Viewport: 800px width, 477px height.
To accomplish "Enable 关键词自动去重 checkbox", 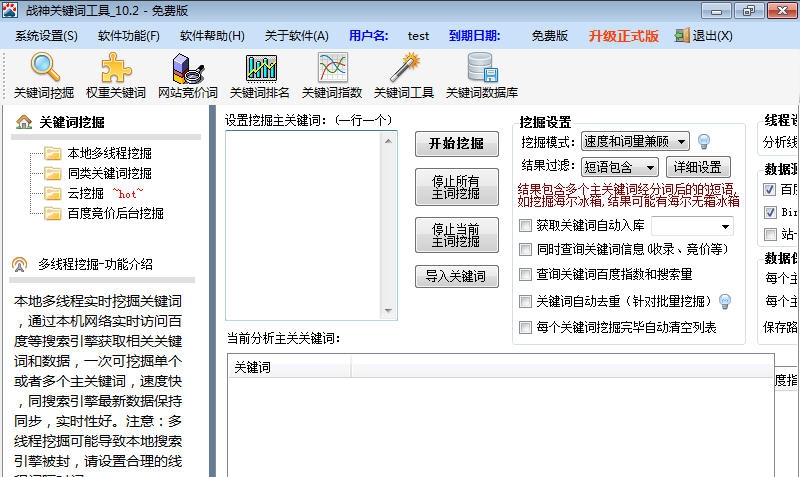I will (x=525, y=302).
